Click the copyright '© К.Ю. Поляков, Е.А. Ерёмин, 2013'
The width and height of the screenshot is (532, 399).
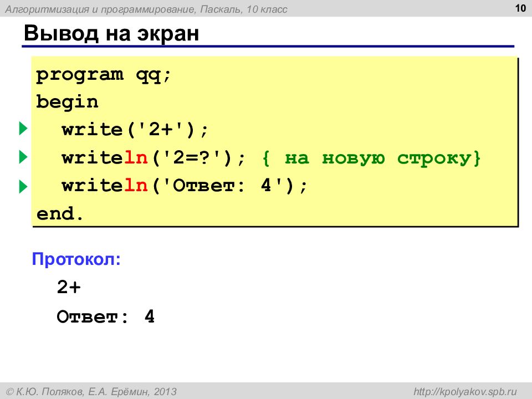[91, 392]
